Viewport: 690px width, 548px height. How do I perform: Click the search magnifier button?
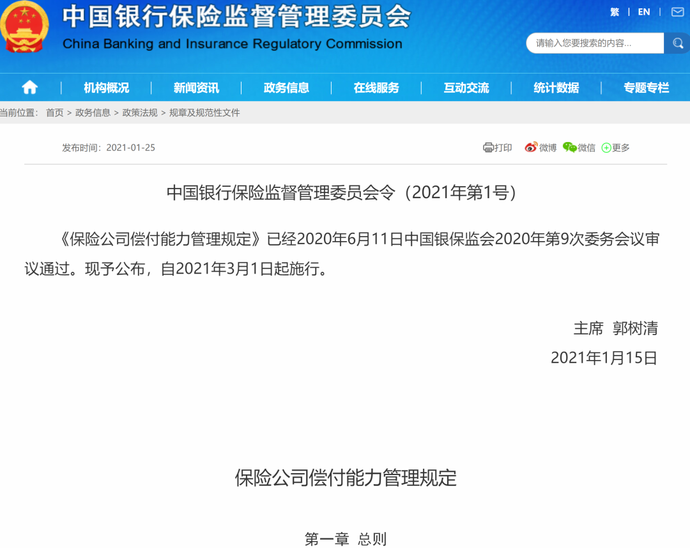coord(678,43)
